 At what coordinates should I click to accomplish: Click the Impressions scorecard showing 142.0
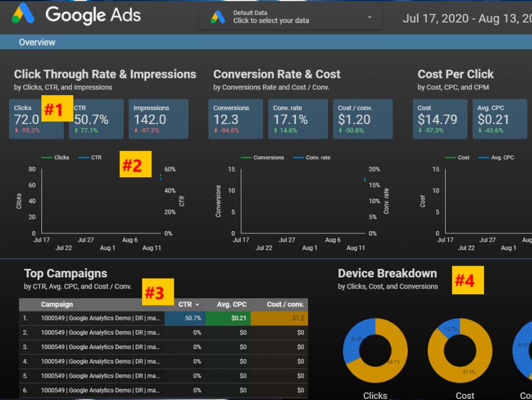click(x=156, y=119)
